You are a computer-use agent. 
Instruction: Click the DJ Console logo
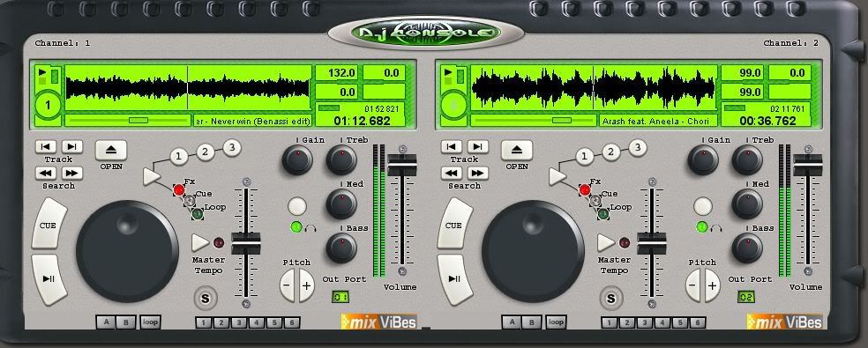coord(426,33)
